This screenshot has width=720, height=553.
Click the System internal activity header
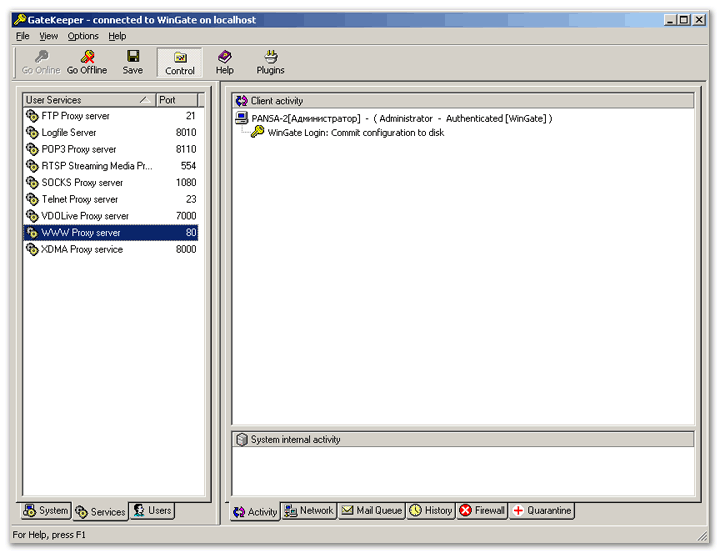[x=463, y=440]
